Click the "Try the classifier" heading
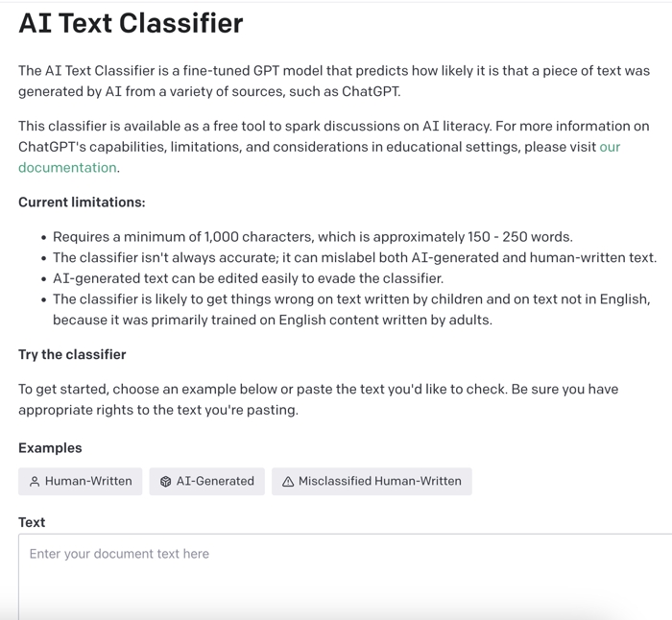 (72, 354)
